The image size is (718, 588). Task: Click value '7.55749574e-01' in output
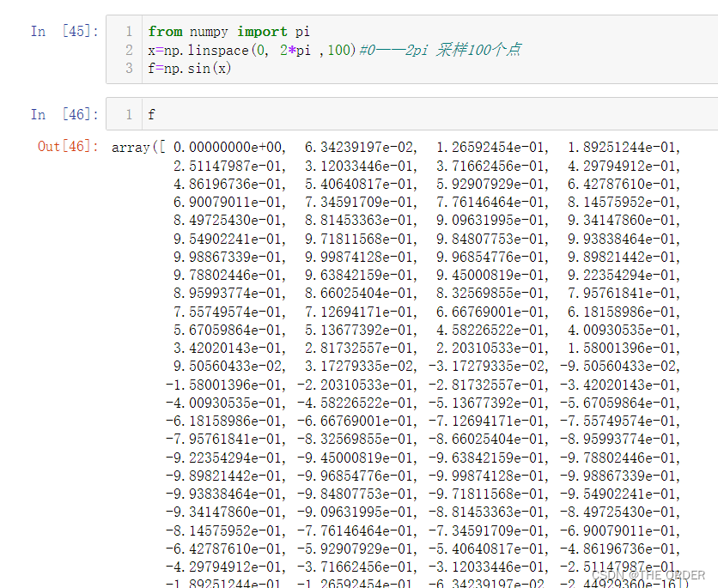[x=229, y=312]
